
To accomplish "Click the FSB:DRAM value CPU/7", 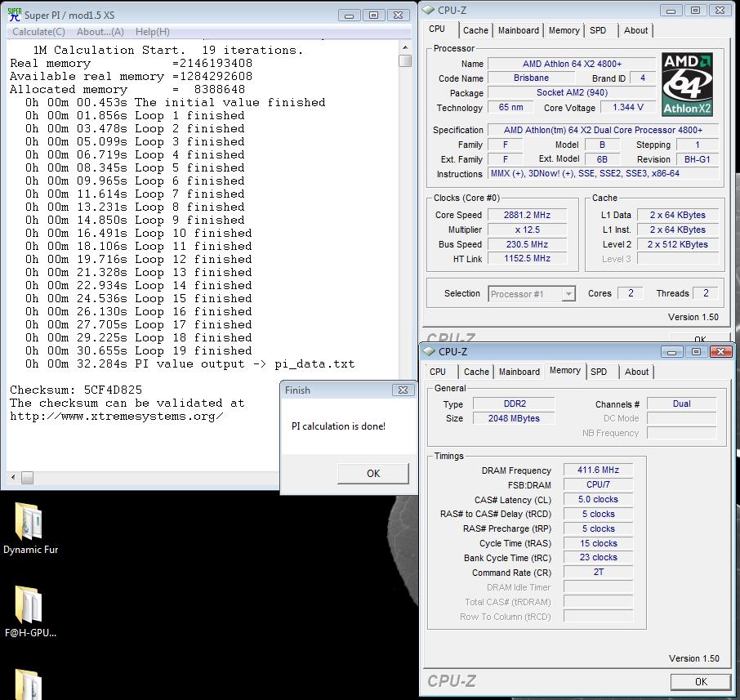I will [598, 484].
